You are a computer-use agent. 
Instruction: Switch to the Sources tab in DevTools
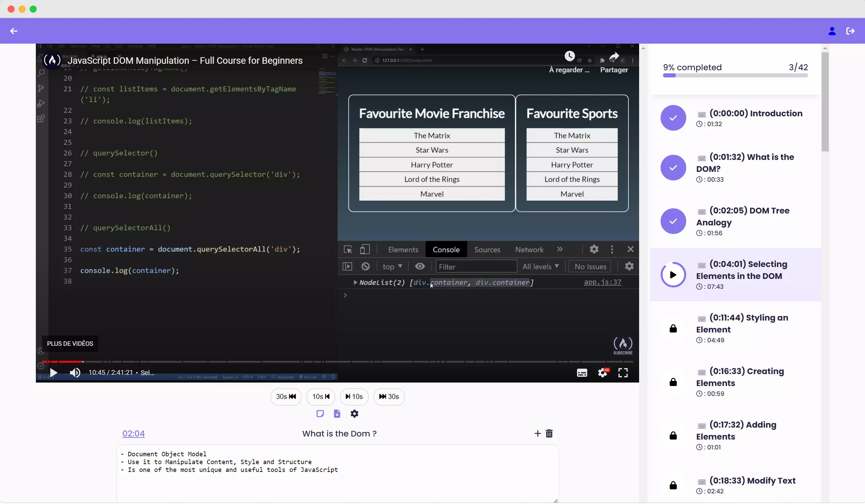[487, 249]
